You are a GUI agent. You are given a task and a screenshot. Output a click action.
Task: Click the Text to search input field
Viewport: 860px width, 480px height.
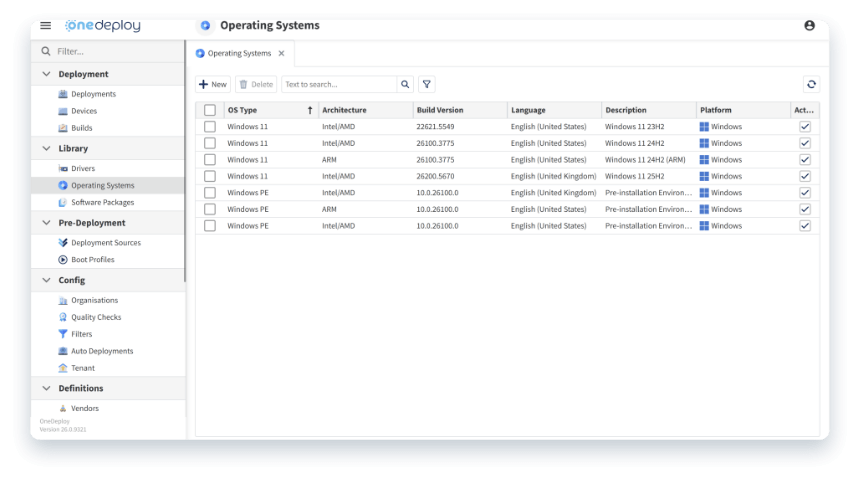(339, 85)
